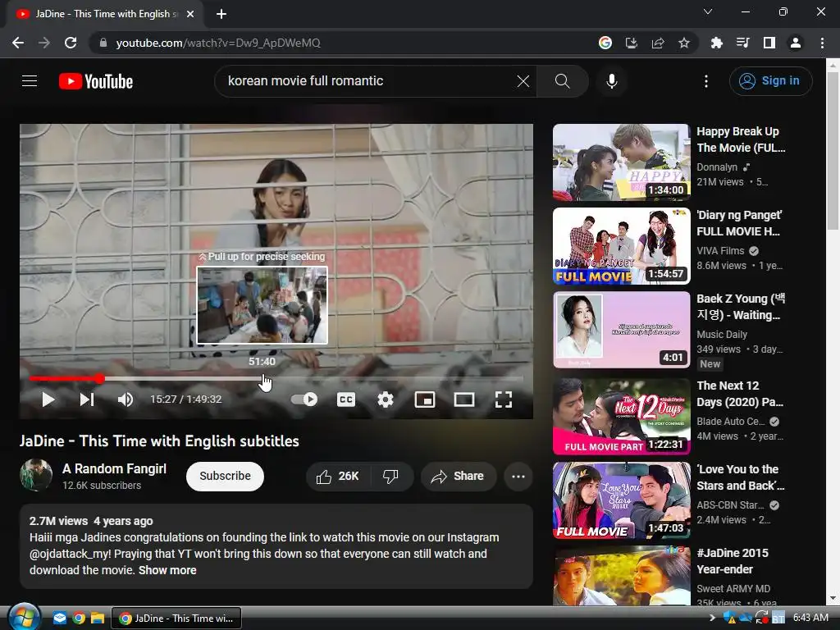Like the video (26K)

(x=337, y=477)
